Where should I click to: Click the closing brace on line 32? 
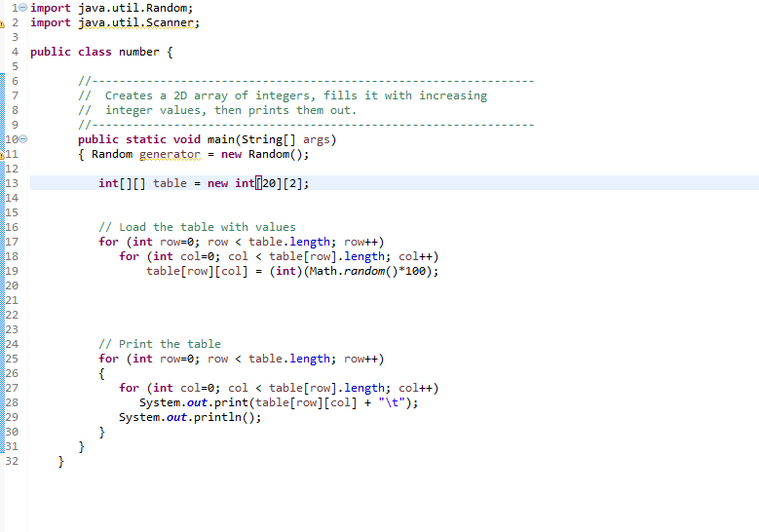coord(61,461)
